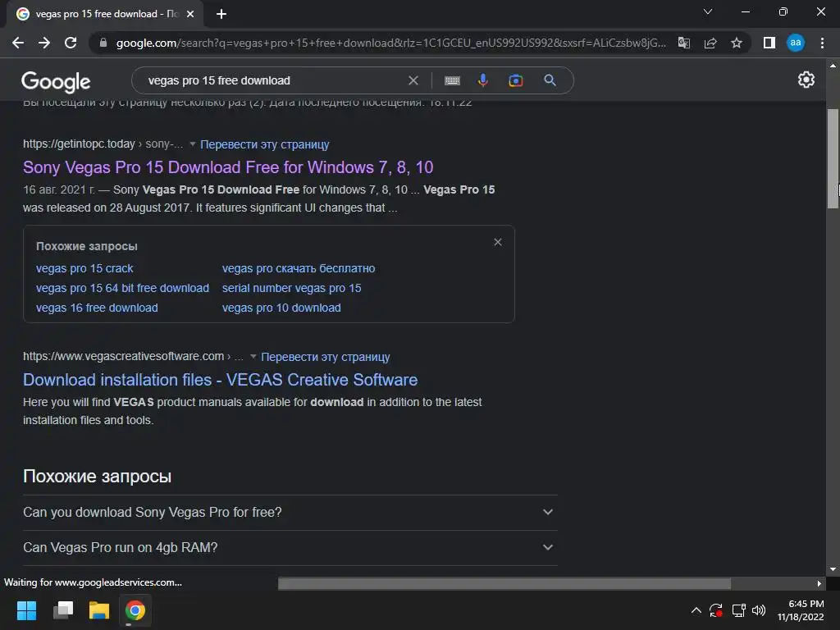Open volume speaker tray icon
840x630 pixels.
point(759,610)
